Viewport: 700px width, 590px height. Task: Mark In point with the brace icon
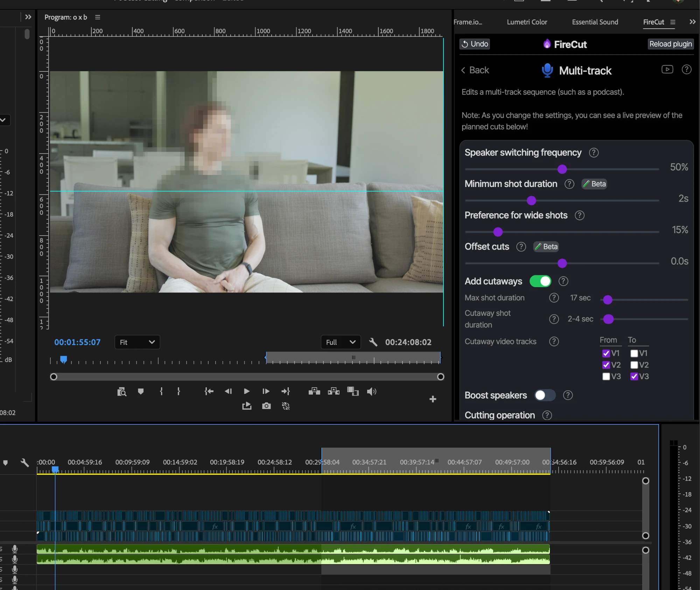tap(161, 391)
